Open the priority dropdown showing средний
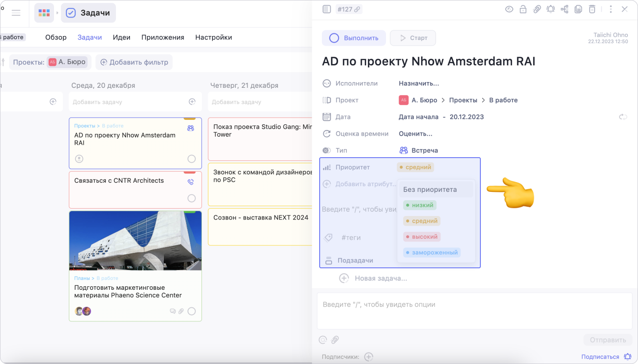 click(x=415, y=167)
